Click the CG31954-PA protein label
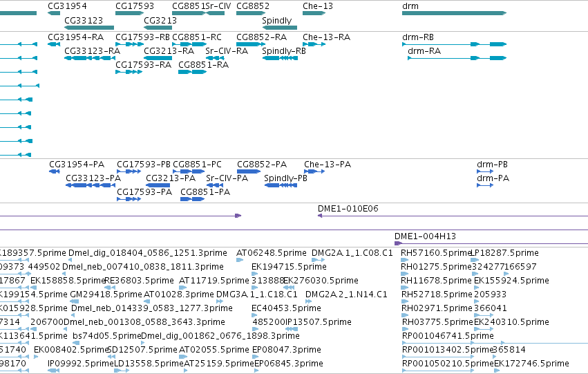The width and height of the screenshot is (588, 374). point(77,165)
